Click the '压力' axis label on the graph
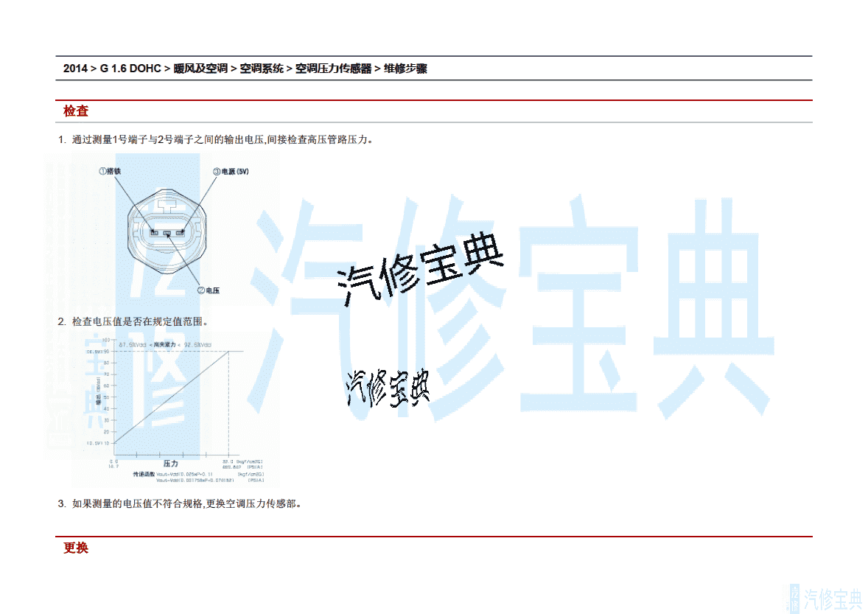 170,464
